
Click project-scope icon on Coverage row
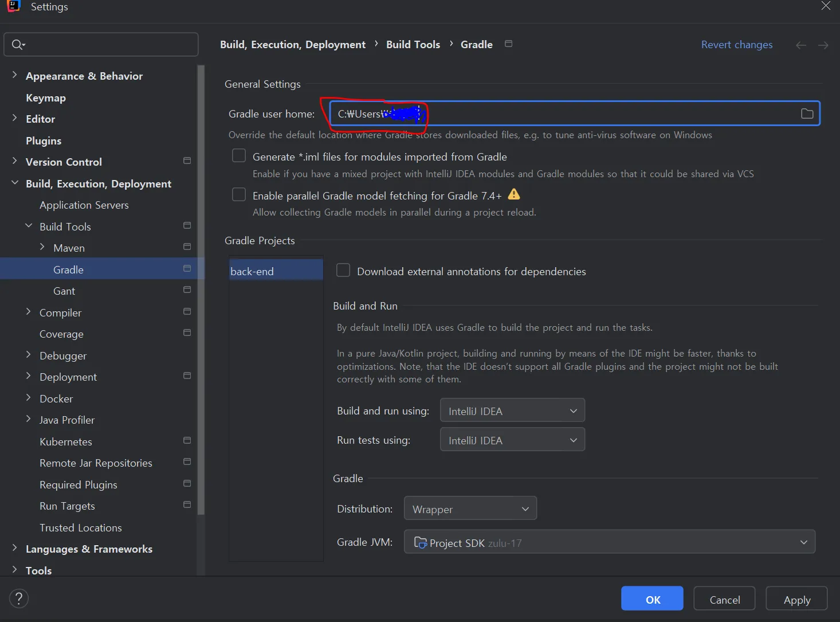187,332
